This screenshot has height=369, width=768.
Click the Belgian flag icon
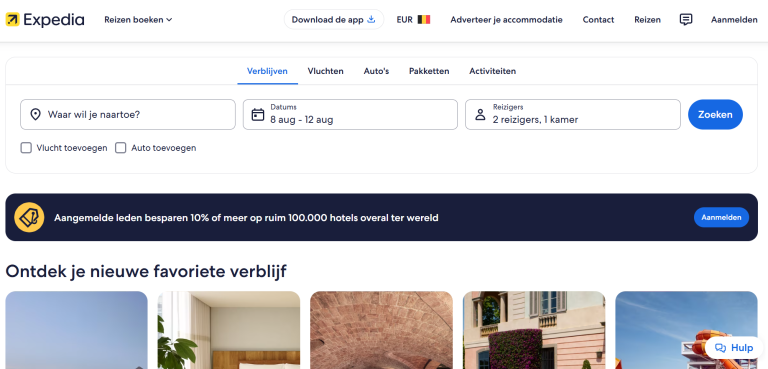424,20
